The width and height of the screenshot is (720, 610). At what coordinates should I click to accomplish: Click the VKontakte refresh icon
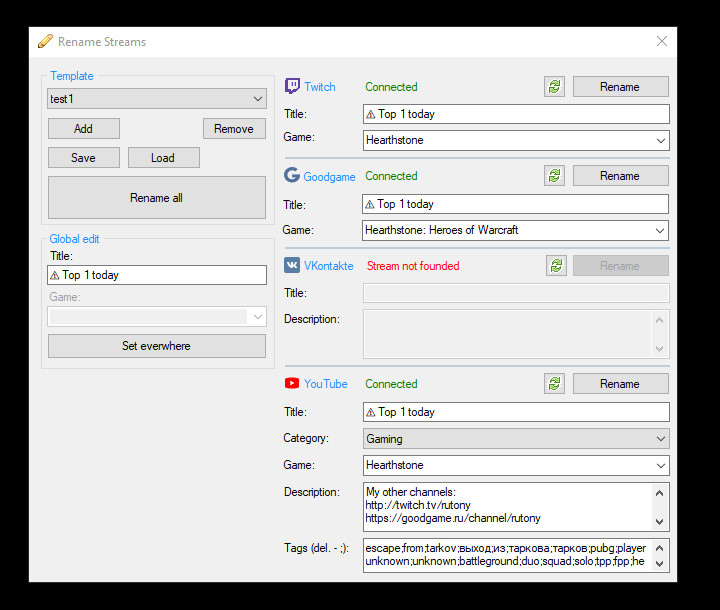pos(556,266)
